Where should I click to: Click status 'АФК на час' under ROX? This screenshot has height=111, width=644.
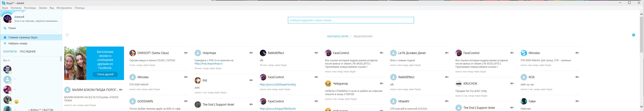[527, 84]
